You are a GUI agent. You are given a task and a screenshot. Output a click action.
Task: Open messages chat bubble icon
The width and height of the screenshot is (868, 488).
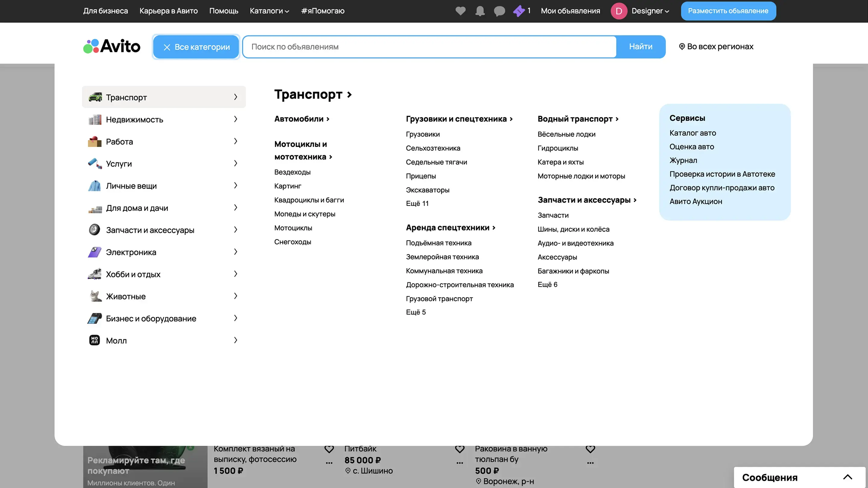tap(499, 11)
